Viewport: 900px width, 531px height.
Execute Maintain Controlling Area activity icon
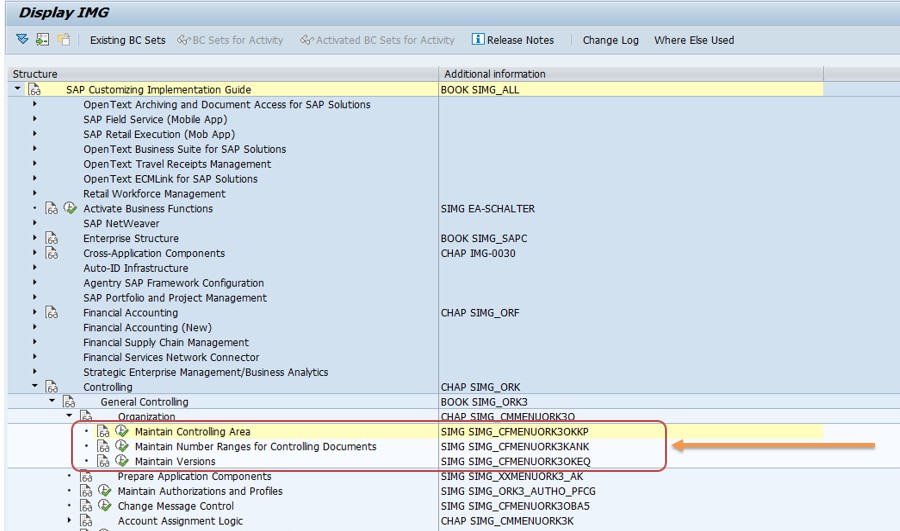122,431
